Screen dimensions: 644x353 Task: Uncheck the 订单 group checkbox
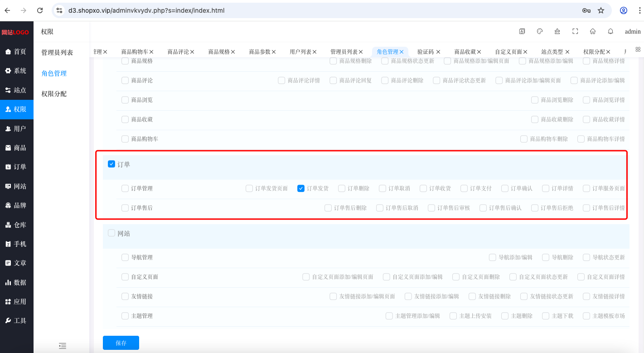pos(111,164)
